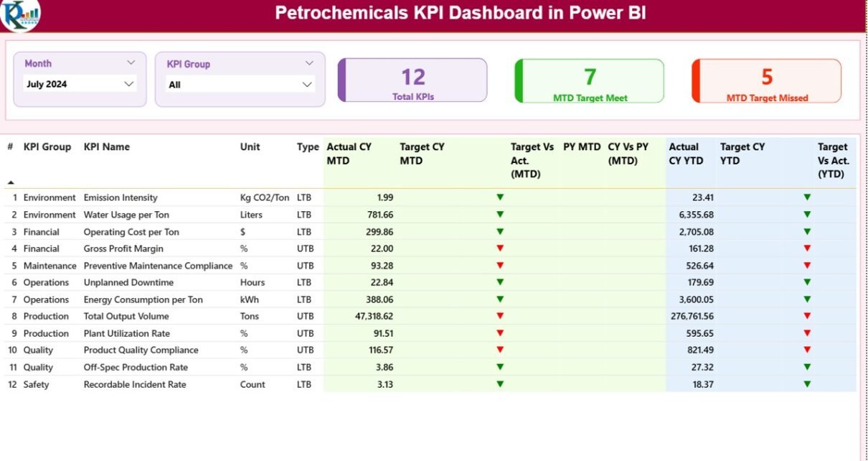
Task: Click the Total KPIs card
Action: tap(412, 80)
